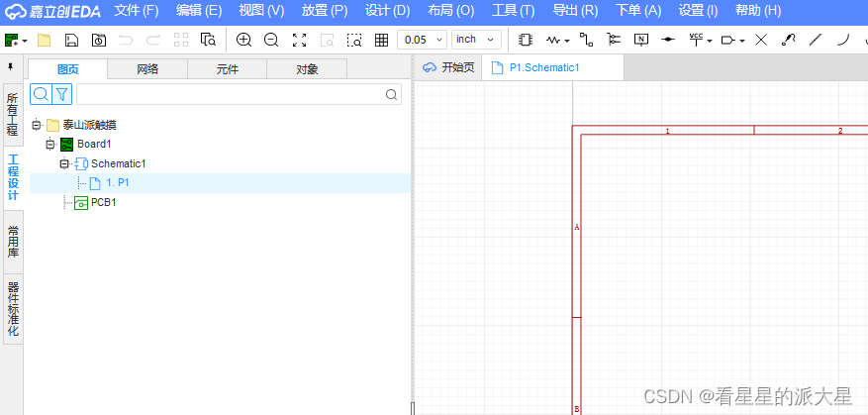868x415 pixels.
Task: Click the greyed-out undo arrow icon
Action: (x=127, y=40)
